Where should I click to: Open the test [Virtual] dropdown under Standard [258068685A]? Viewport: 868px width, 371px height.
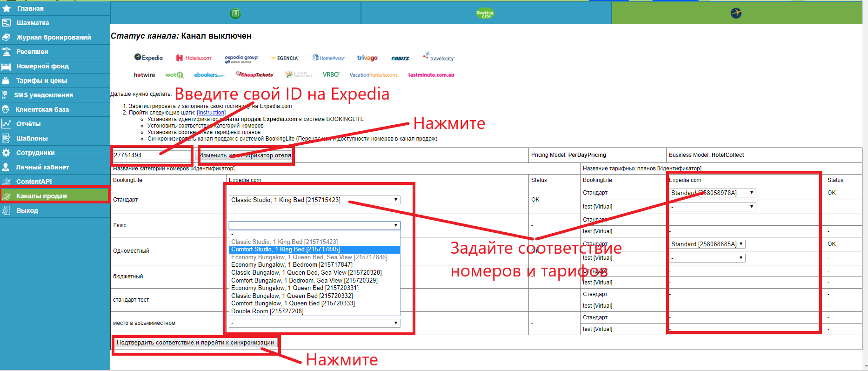[708, 258]
